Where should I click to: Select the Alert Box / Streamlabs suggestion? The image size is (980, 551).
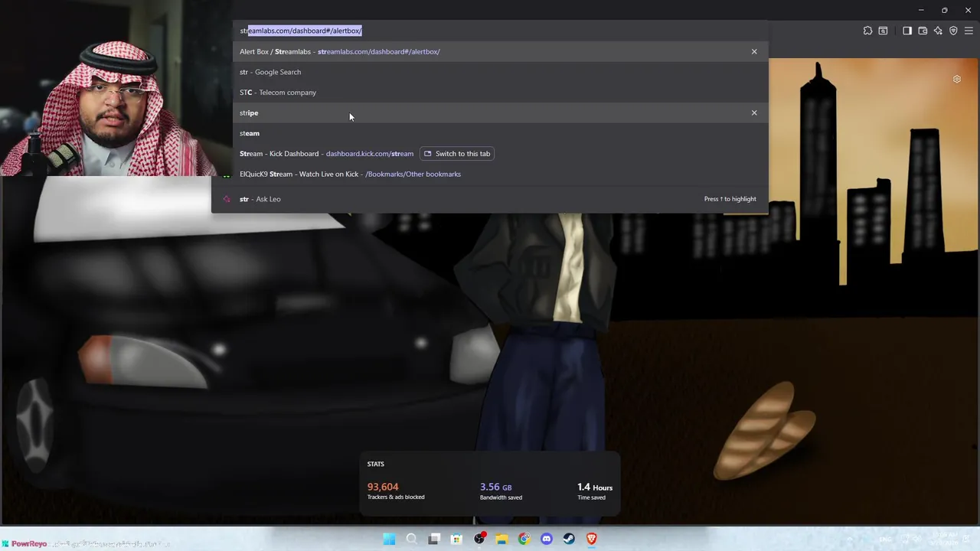(x=490, y=51)
